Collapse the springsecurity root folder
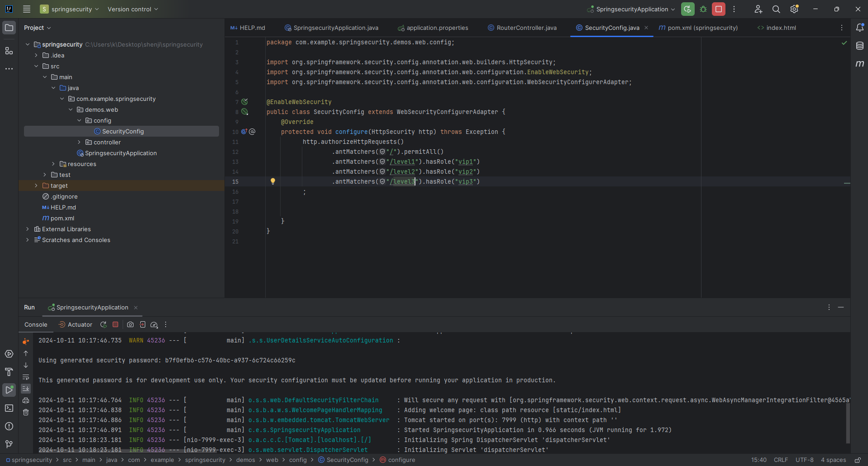868x466 pixels. point(28,44)
